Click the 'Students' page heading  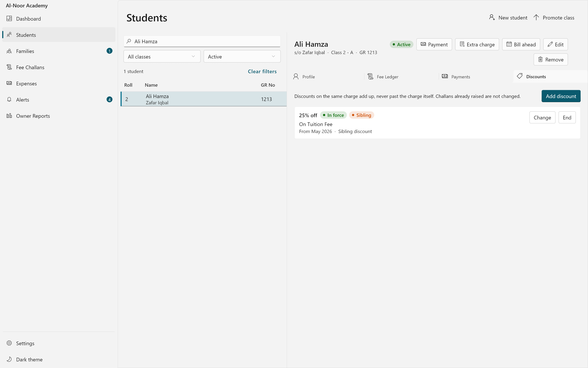tap(147, 18)
